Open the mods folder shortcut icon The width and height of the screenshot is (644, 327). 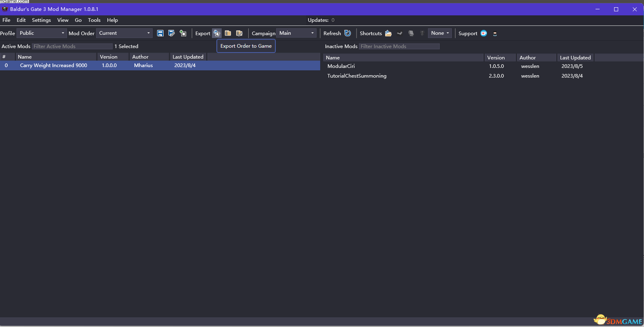pos(388,33)
